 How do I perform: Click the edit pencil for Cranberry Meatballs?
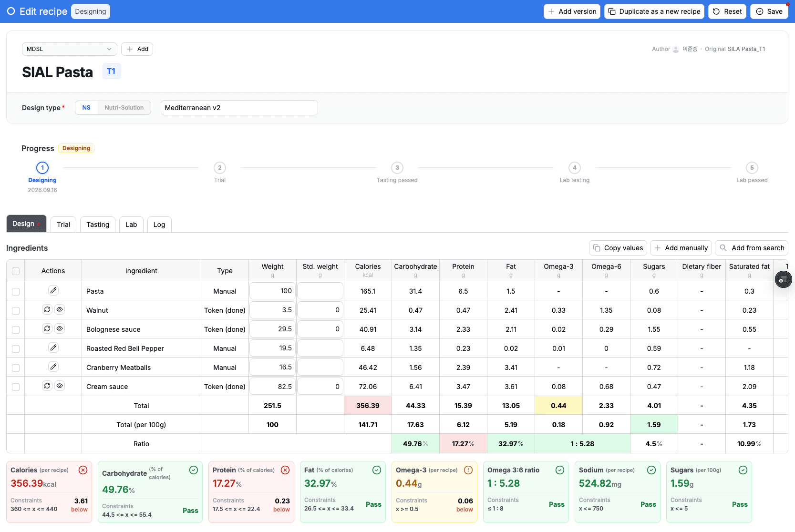pos(53,367)
